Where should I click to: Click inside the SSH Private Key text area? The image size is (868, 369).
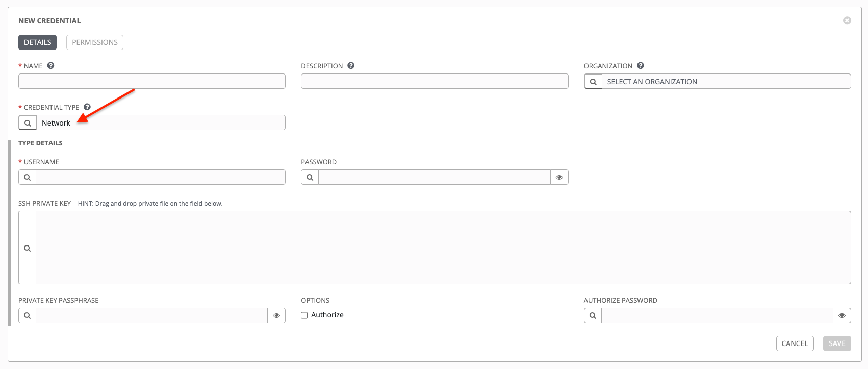tap(443, 248)
